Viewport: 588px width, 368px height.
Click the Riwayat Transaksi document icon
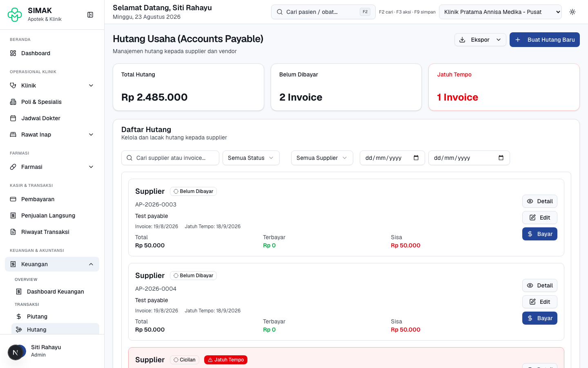13,232
